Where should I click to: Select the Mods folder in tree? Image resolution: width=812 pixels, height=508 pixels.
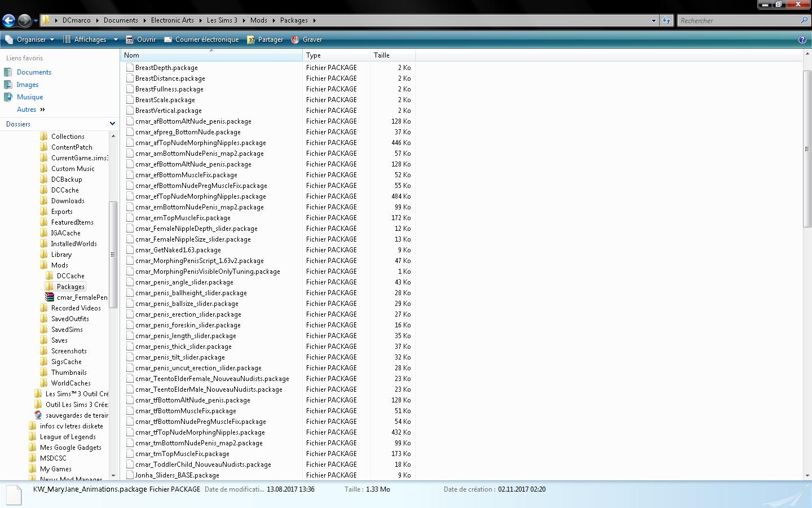point(59,265)
